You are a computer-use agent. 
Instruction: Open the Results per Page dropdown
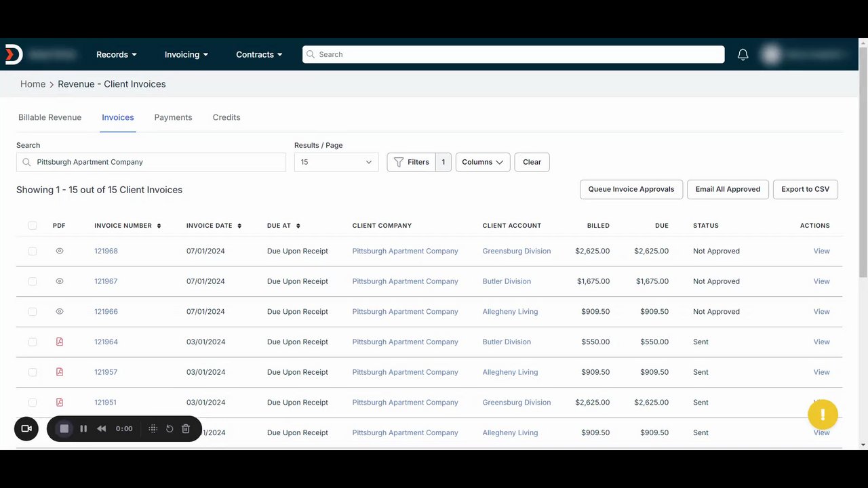336,162
